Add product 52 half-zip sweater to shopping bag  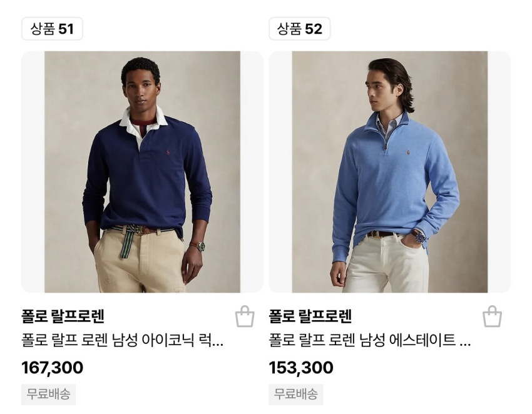pyautogui.click(x=492, y=316)
